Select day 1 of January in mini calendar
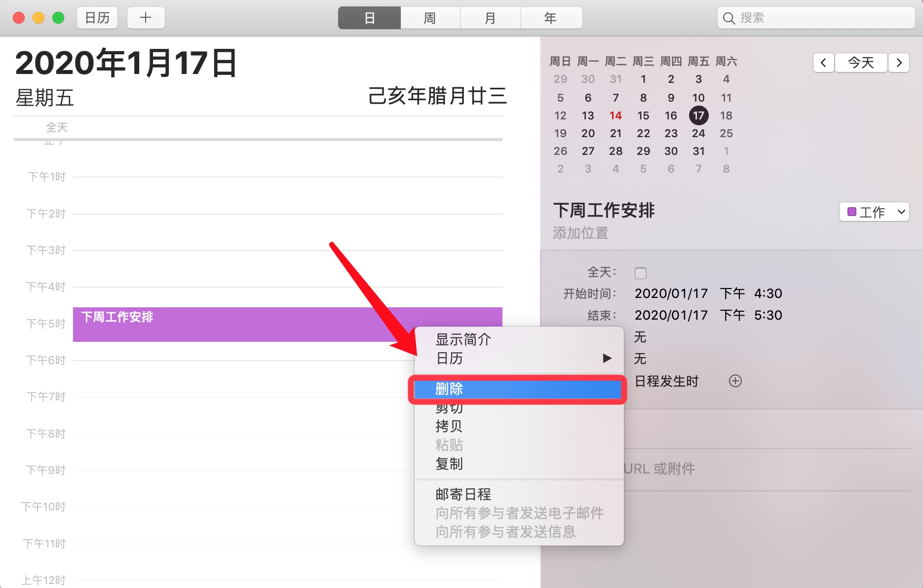The height and width of the screenshot is (588, 923). coord(643,79)
